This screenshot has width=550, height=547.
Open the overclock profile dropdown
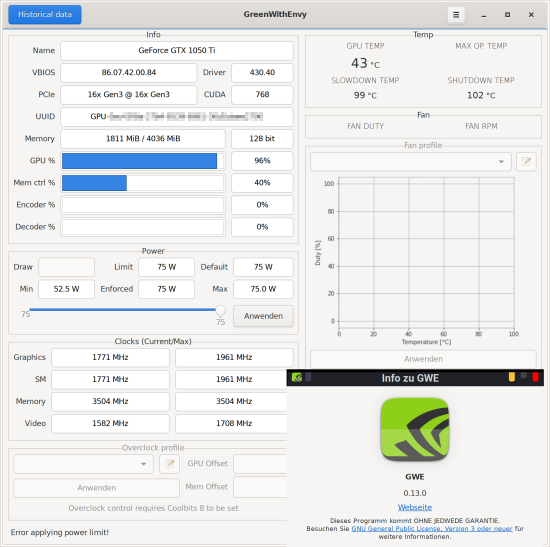point(83,464)
